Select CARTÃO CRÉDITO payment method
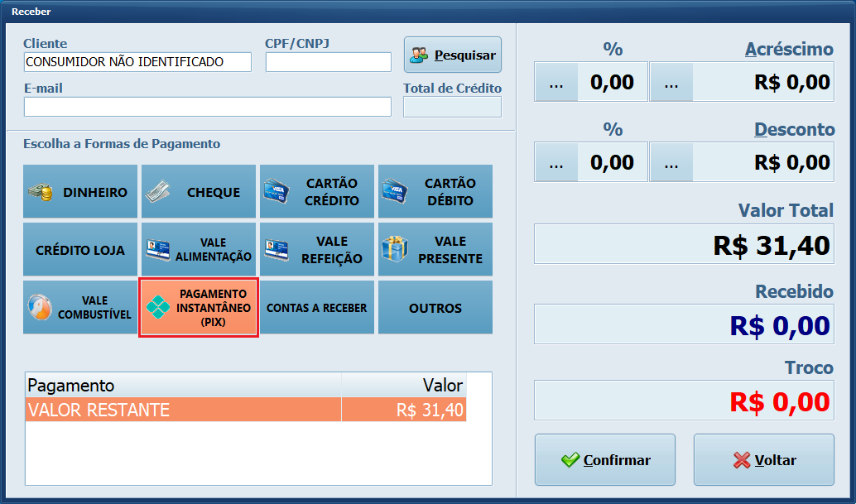The width and height of the screenshot is (856, 504). [316, 191]
